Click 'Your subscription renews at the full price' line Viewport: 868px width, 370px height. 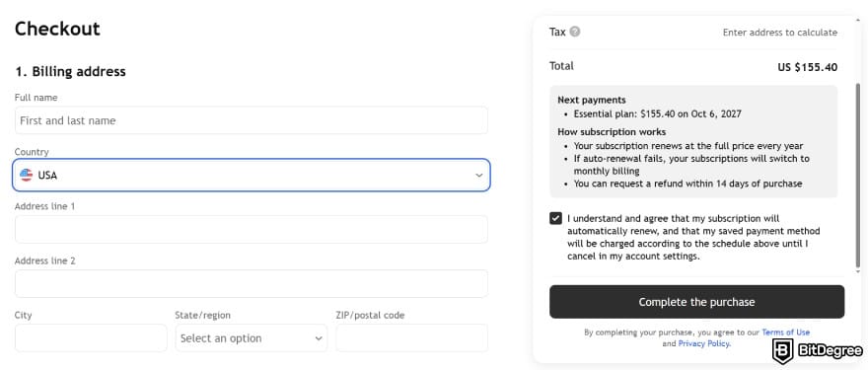tap(688, 146)
